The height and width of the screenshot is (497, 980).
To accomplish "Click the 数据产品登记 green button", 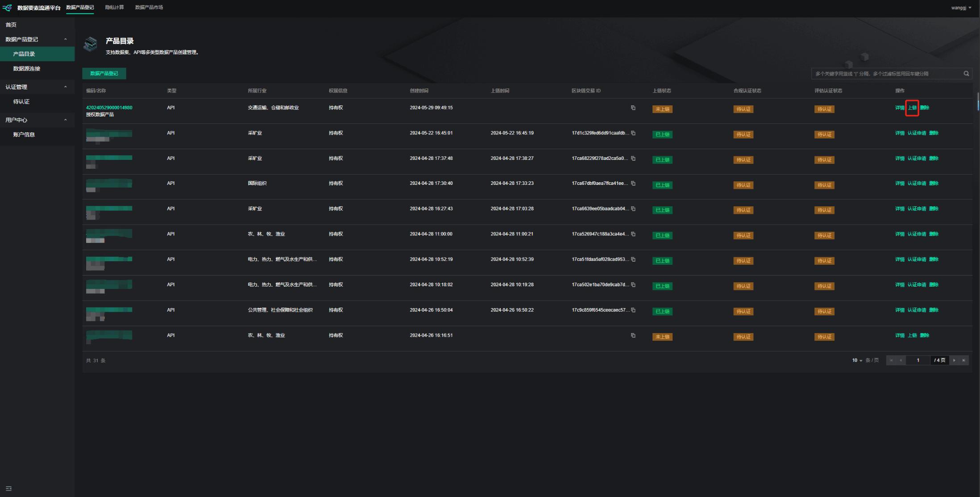I will click(x=104, y=74).
